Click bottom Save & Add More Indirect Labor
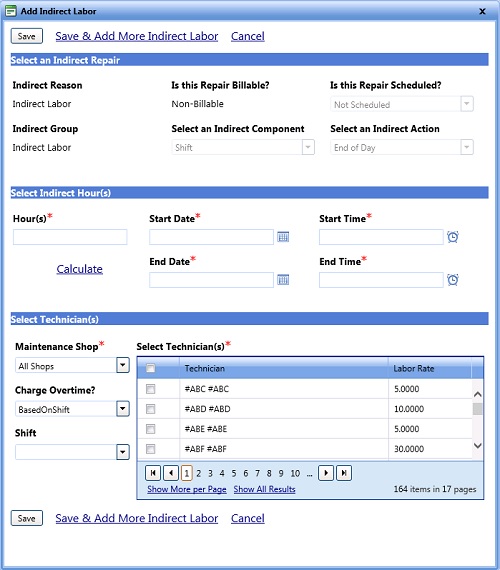Viewport: 500px width, 570px height. [x=137, y=518]
